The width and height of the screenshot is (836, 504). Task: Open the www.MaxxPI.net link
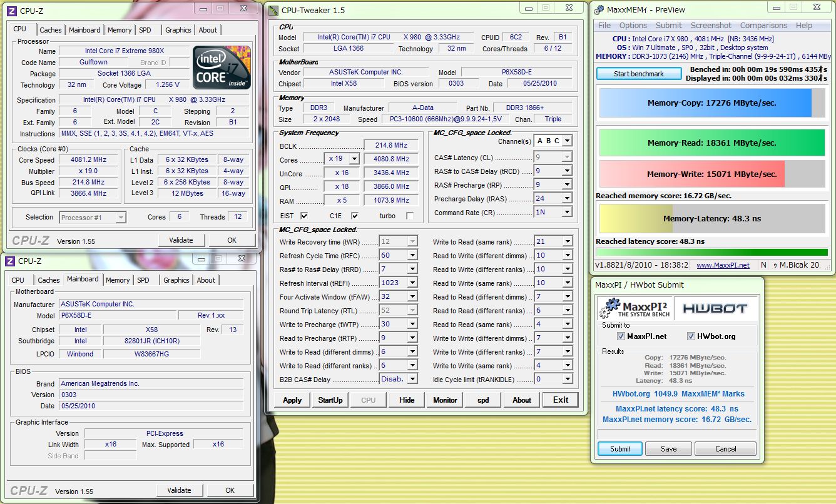tap(723, 265)
